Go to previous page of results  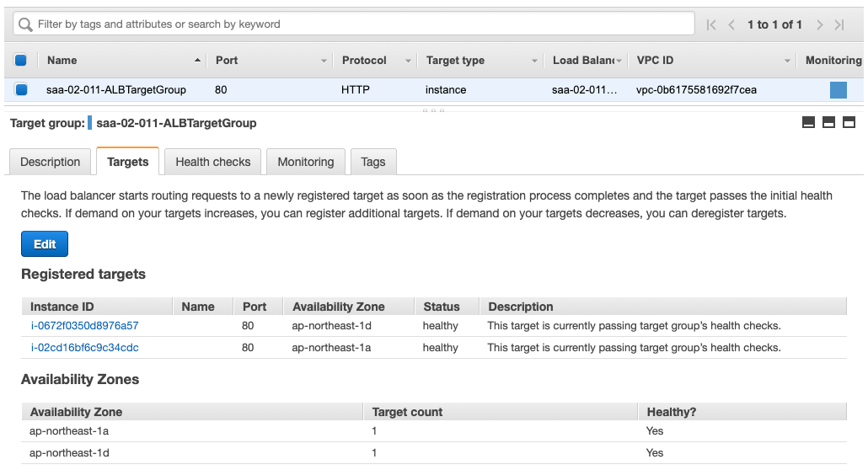[x=731, y=24]
